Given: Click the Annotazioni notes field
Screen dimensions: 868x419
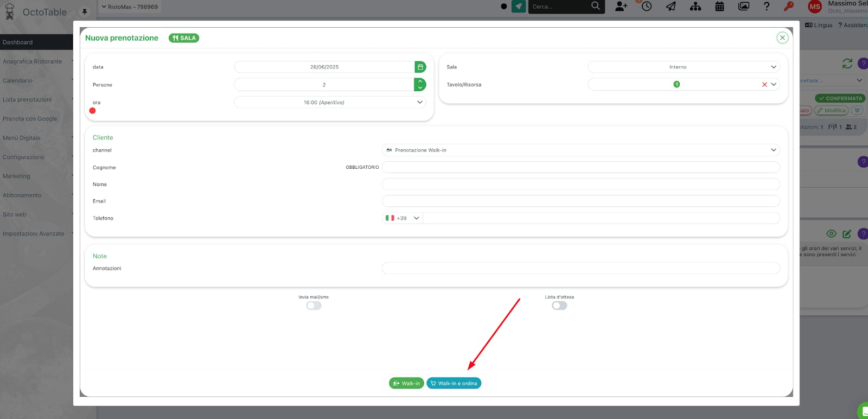Looking at the screenshot, I should [x=581, y=268].
